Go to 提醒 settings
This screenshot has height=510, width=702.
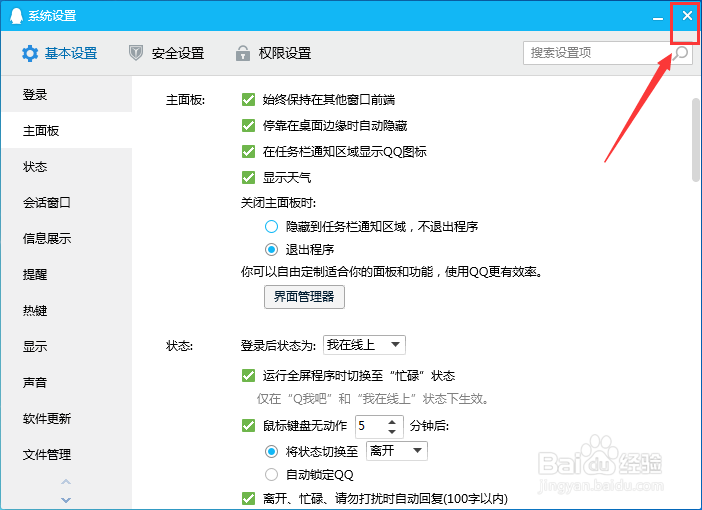pos(67,274)
